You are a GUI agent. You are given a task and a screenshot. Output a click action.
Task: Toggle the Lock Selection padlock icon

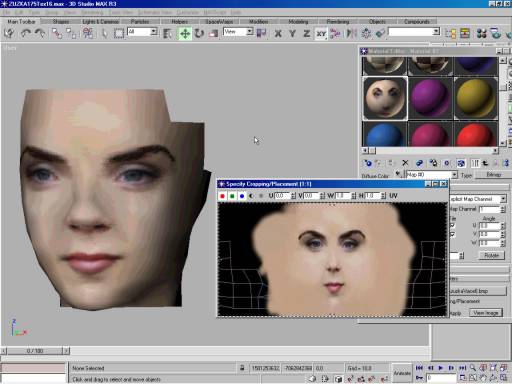click(242, 368)
